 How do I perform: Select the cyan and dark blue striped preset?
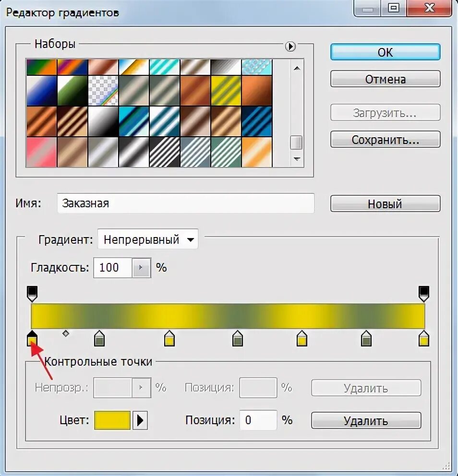point(134,121)
